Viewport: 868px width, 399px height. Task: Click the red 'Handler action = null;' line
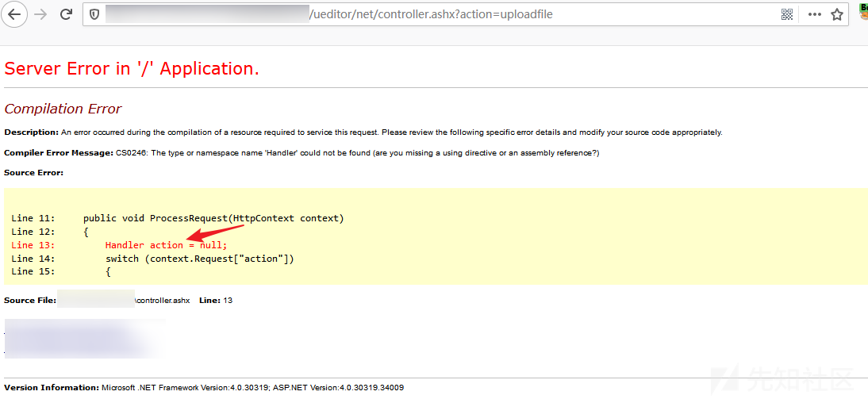tap(166, 245)
